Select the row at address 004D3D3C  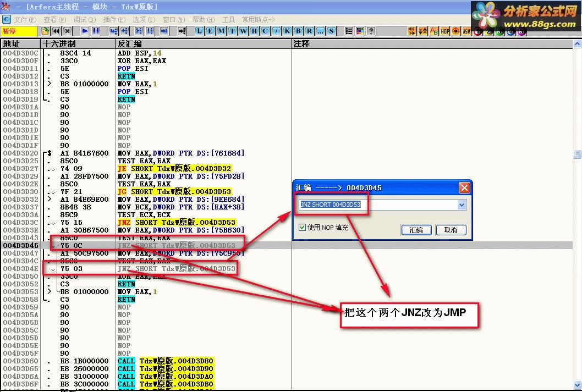coord(287,223)
